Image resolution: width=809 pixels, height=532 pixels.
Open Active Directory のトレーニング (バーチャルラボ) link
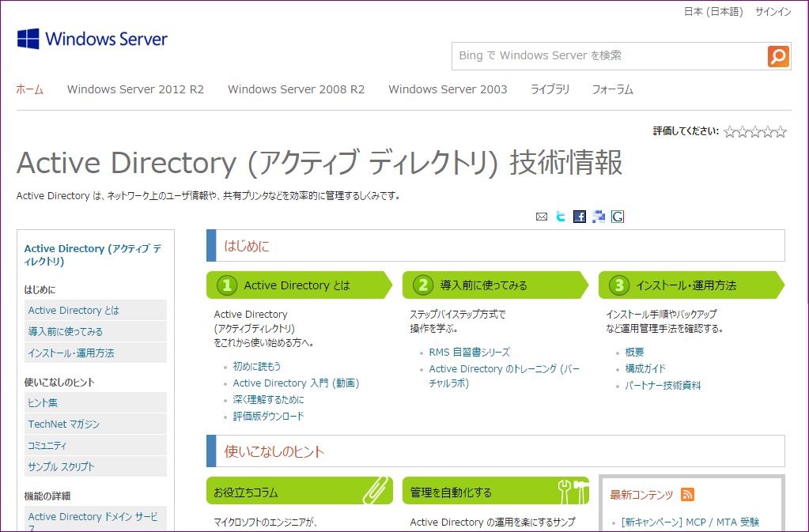coord(505,375)
